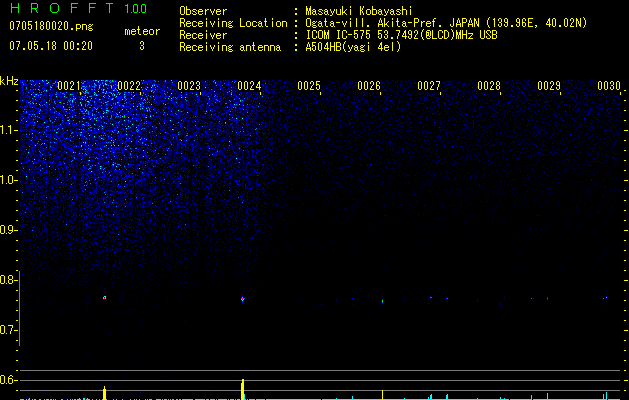Click the 0021 time marker
The image size is (629, 400).
(69, 86)
